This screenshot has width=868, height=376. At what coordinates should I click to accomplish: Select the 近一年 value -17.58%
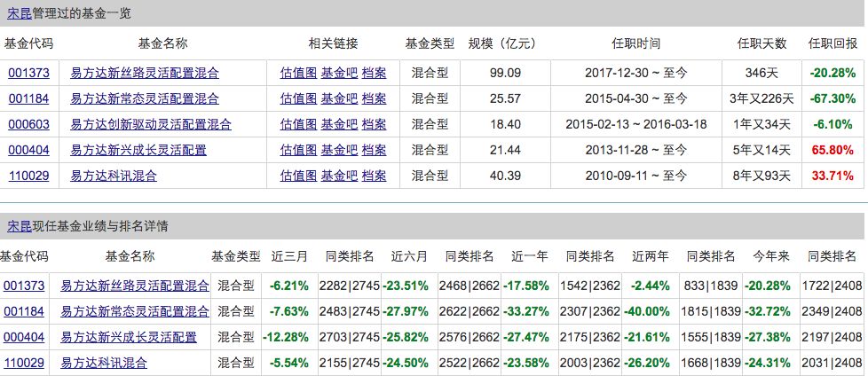coord(526,286)
